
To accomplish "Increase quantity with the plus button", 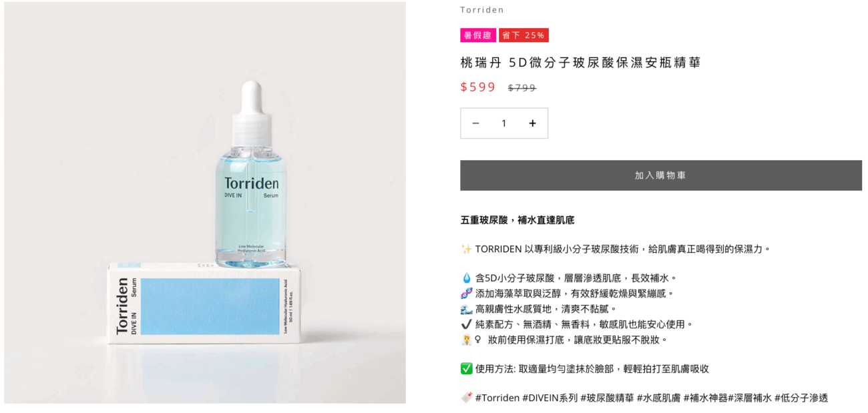I will click(x=532, y=123).
